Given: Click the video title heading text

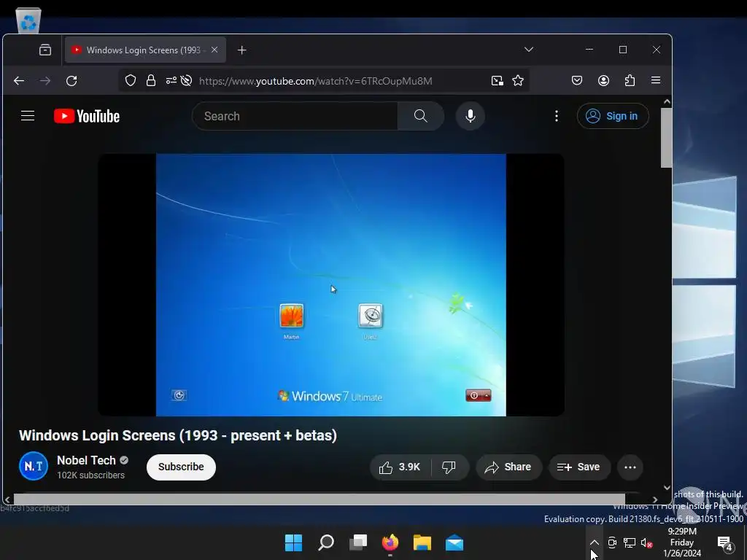Looking at the screenshot, I should tap(178, 435).
